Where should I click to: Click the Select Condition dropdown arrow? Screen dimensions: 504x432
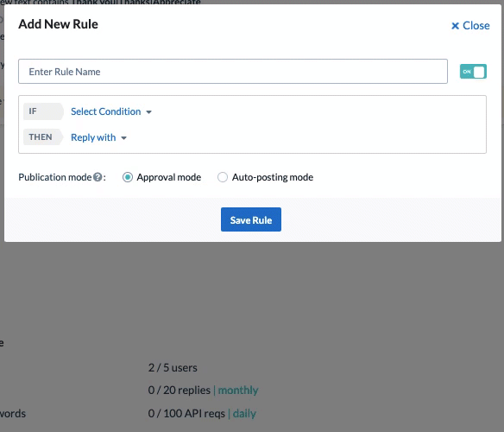pyautogui.click(x=148, y=112)
